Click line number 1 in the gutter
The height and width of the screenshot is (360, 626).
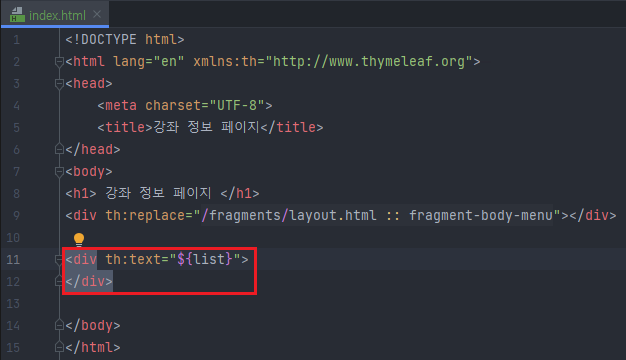pyautogui.click(x=16, y=40)
